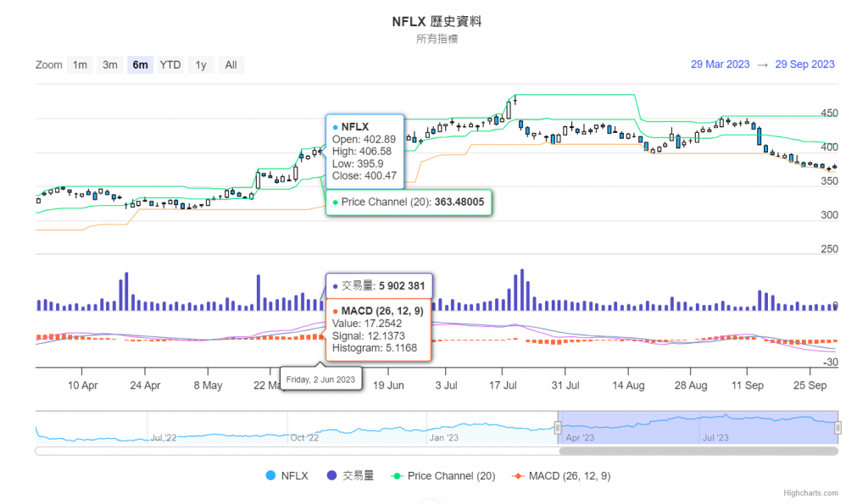Screen dimensions: 868x504
Task: Set zoom range to 1y
Action: 200,64
